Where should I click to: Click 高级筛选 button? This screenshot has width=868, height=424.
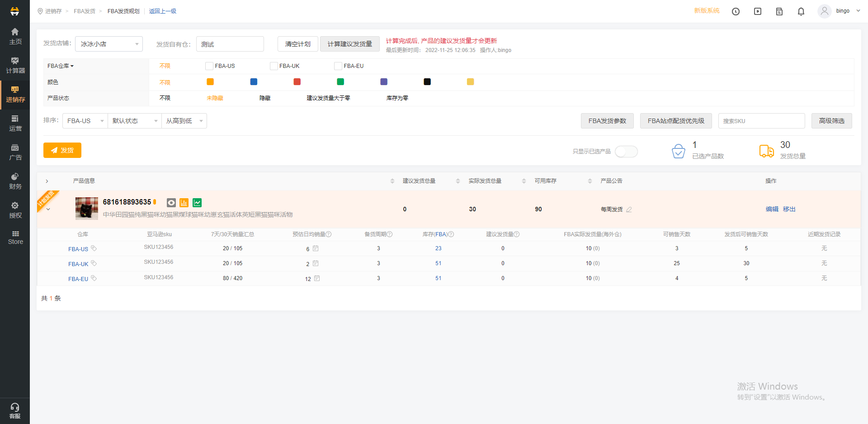pyautogui.click(x=832, y=121)
